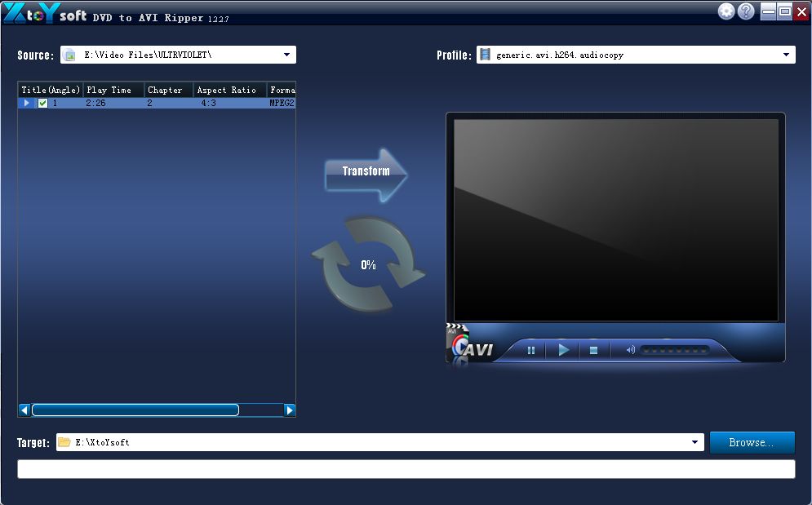Select the 2:26 play time cell
Viewport: 812px width, 505px height.
click(x=95, y=103)
